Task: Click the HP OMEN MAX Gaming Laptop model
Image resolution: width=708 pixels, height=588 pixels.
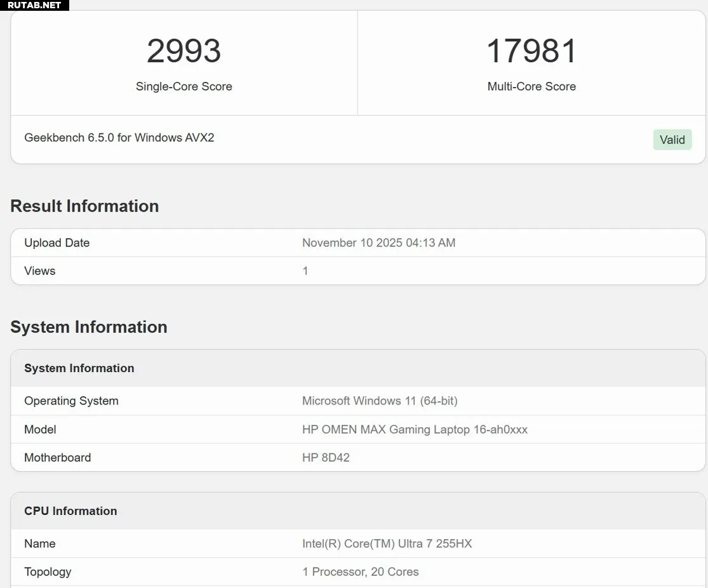Action: pyautogui.click(x=415, y=429)
